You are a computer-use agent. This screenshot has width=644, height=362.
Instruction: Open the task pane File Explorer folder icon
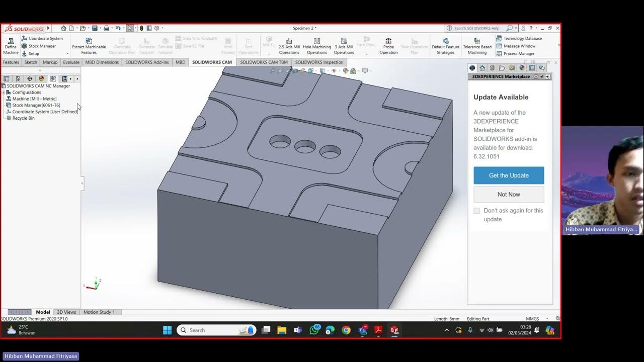pos(502,68)
